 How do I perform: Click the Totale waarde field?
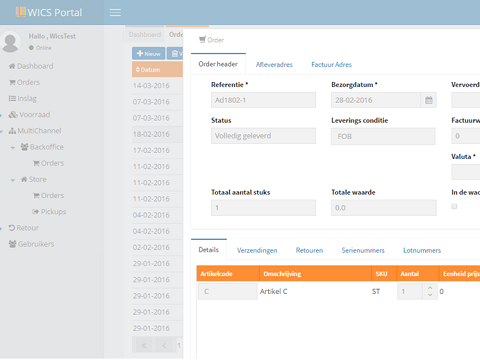coord(384,208)
